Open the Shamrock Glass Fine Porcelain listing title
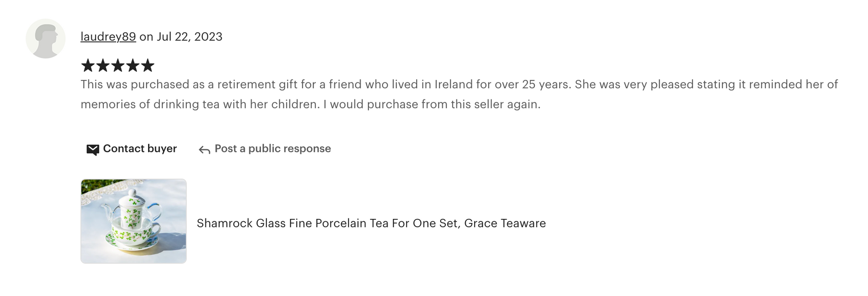 371,223
